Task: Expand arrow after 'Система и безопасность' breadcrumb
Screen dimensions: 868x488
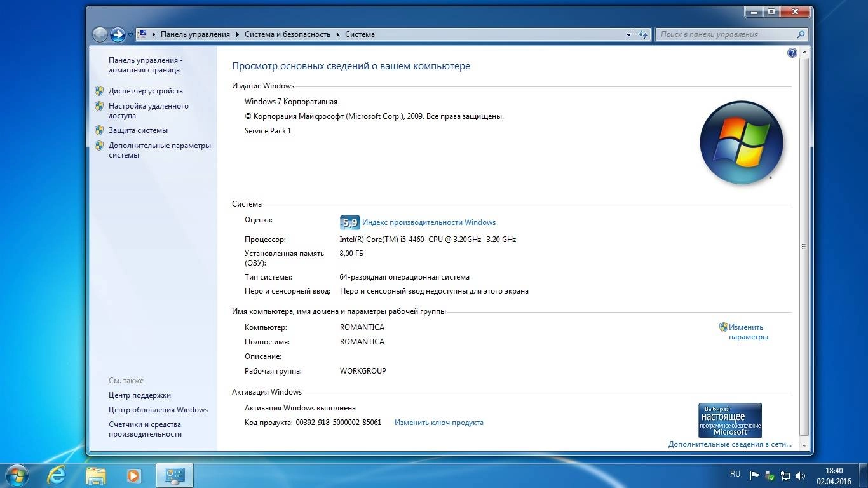Action: 338,34
